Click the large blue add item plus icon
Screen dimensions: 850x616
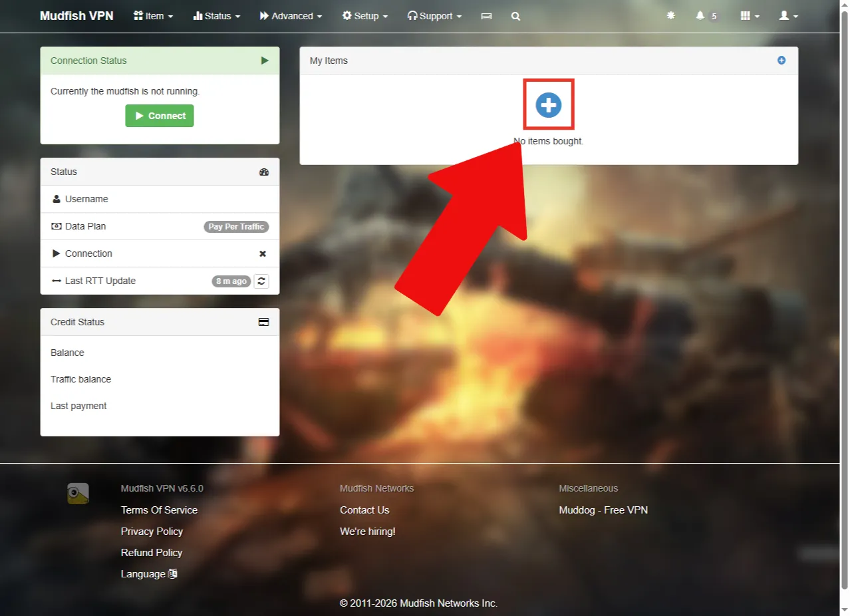click(x=549, y=104)
